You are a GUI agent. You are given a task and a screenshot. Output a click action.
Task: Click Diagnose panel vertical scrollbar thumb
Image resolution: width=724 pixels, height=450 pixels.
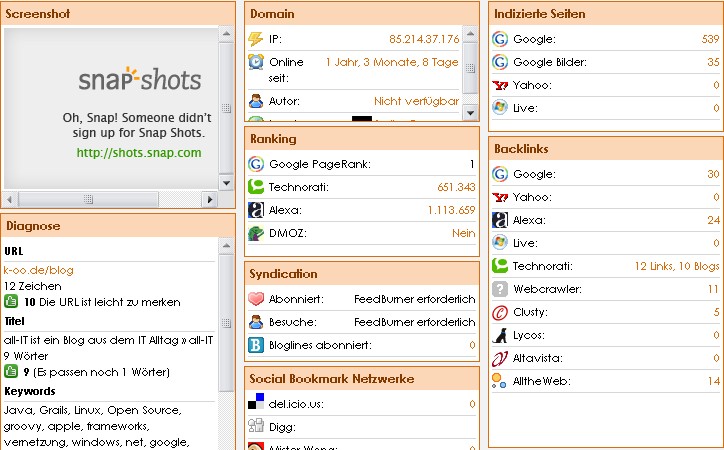pos(226,322)
